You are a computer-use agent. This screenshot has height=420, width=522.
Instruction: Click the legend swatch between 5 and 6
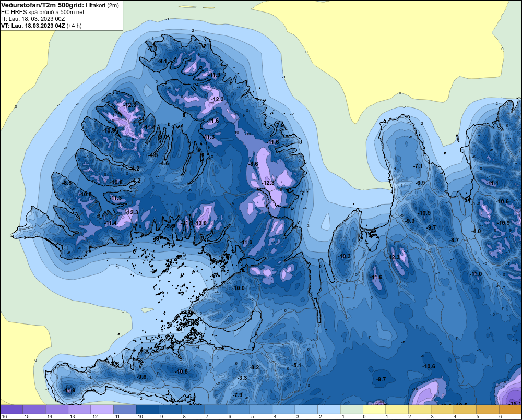488,410
